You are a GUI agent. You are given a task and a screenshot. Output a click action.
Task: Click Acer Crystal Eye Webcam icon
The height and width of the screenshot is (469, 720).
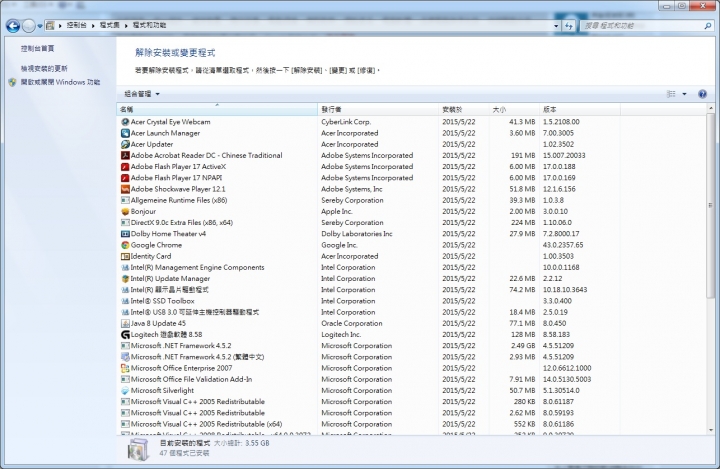(x=125, y=122)
